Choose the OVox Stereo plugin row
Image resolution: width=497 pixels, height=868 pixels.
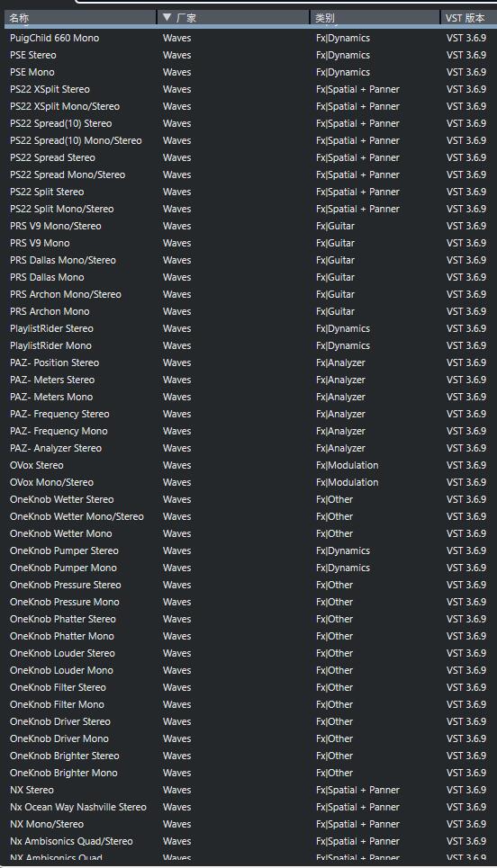point(248,465)
